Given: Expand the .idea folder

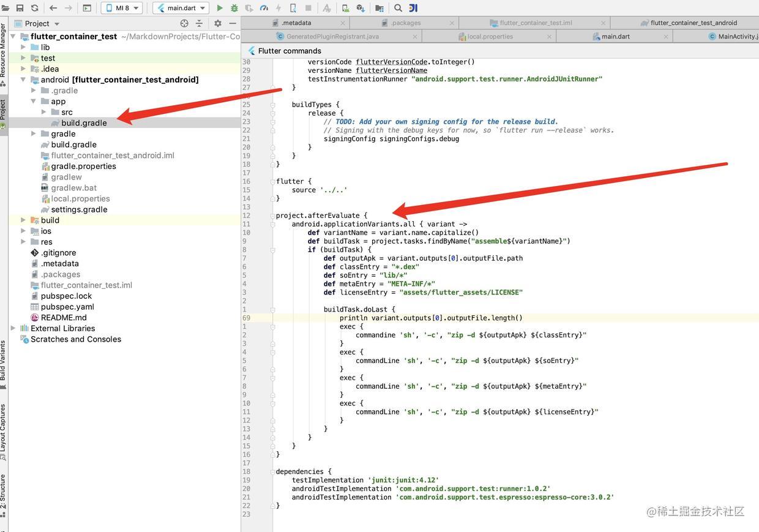Looking at the screenshot, I should pos(23,69).
